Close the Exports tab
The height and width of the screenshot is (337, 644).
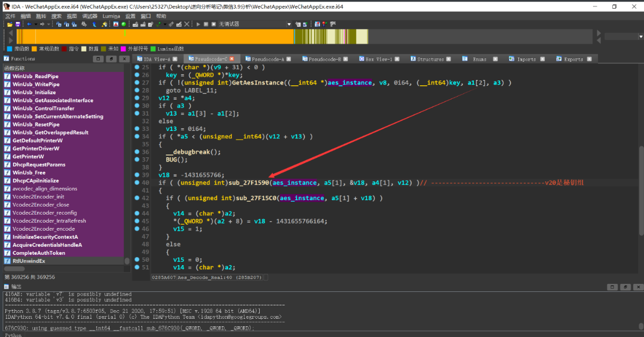[x=589, y=59]
